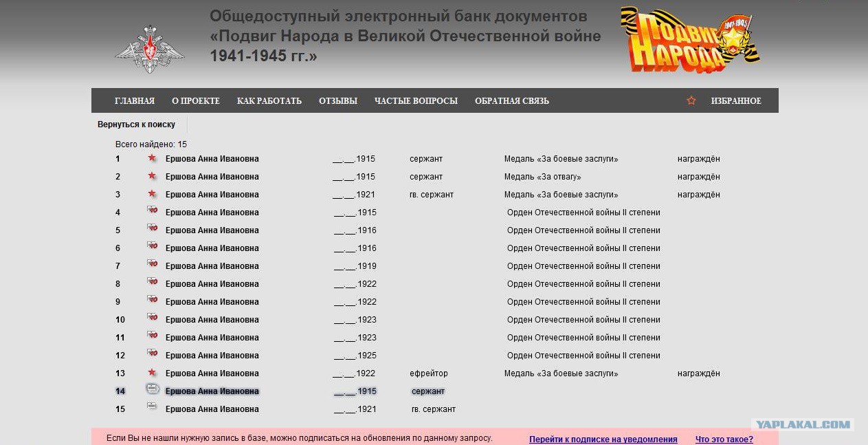This screenshot has width=868, height=445.
Task: Click the jubilee card icon in row 9
Action: [153, 301]
